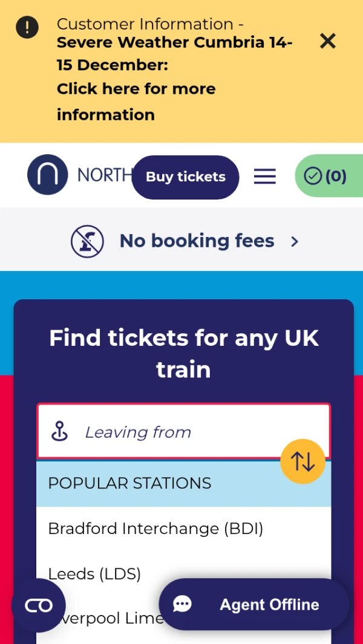This screenshot has width=363, height=644.
Task: Toggle the cookie settings switch button
Action: pyautogui.click(x=38, y=605)
